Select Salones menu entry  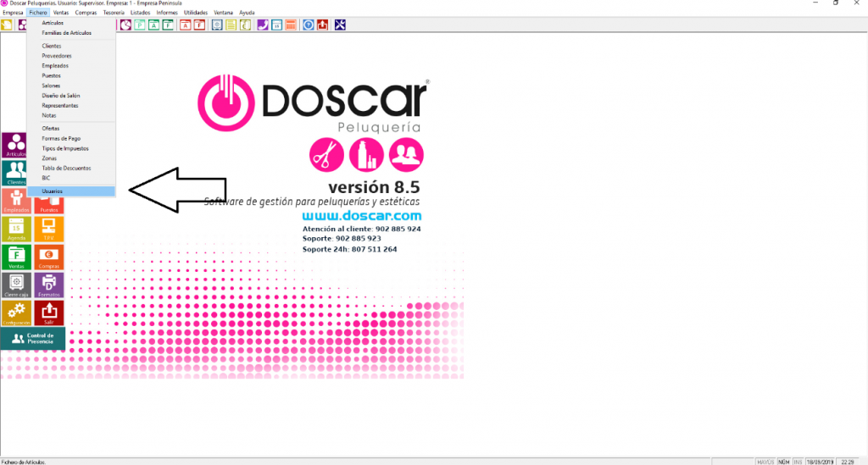point(71,86)
